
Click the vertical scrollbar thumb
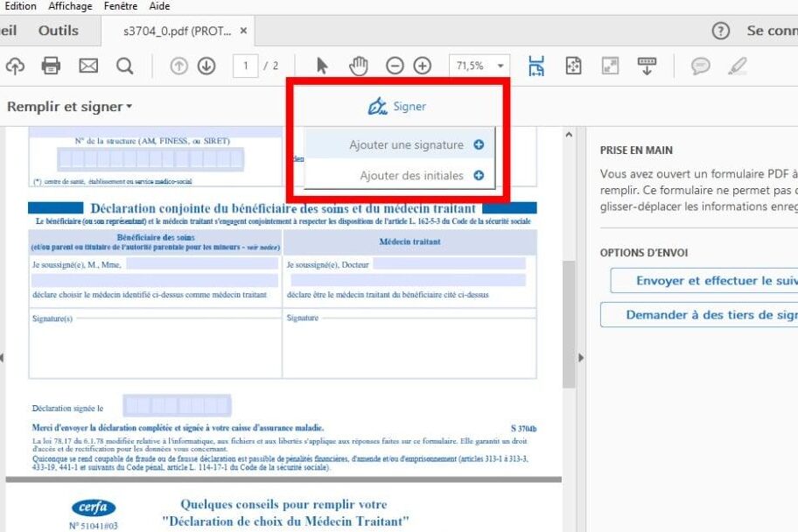[x=569, y=325]
